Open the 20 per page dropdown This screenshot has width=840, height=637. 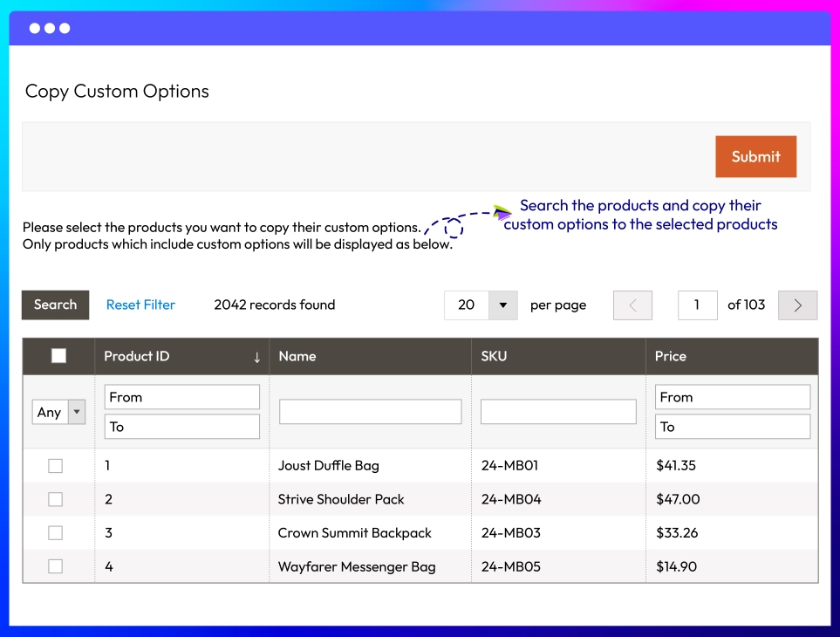coord(502,305)
